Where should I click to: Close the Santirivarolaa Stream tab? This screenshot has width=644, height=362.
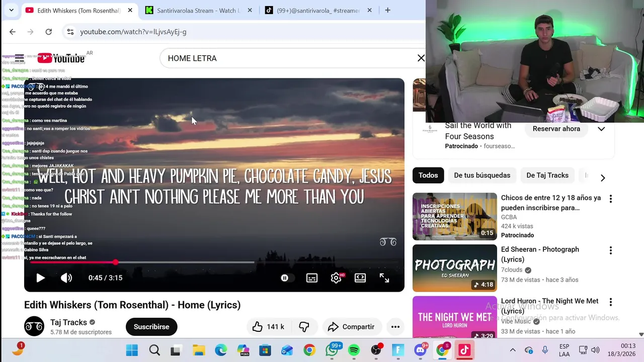250,10
